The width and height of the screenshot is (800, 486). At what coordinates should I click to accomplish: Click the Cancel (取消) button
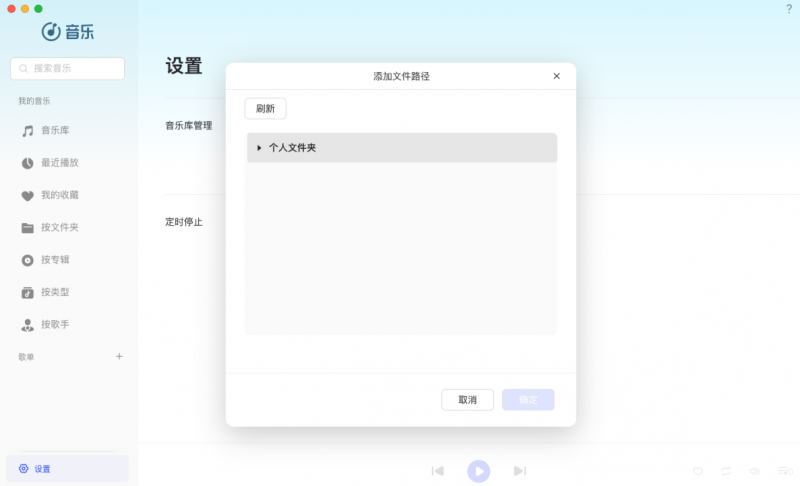pyautogui.click(x=467, y=400)
